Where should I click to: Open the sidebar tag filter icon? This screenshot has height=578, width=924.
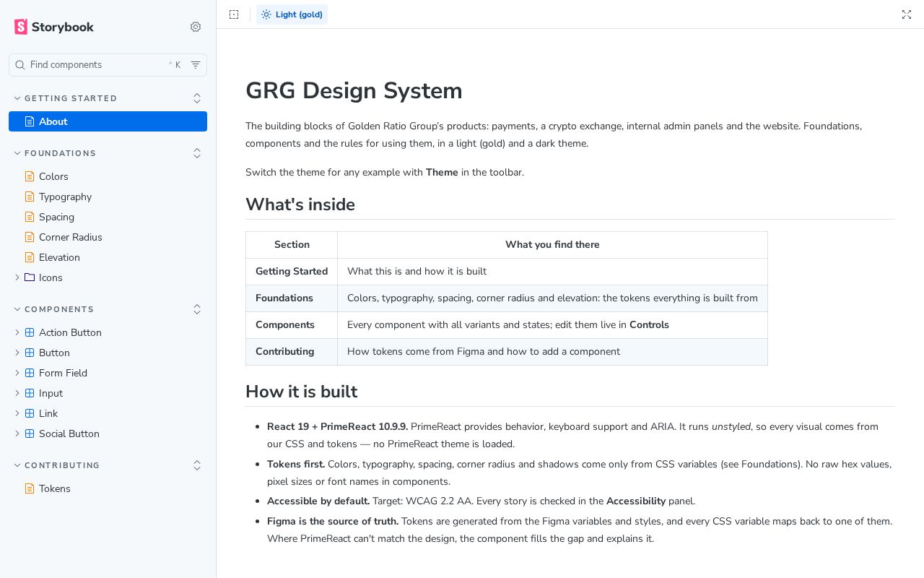click(x=196, y=65)
